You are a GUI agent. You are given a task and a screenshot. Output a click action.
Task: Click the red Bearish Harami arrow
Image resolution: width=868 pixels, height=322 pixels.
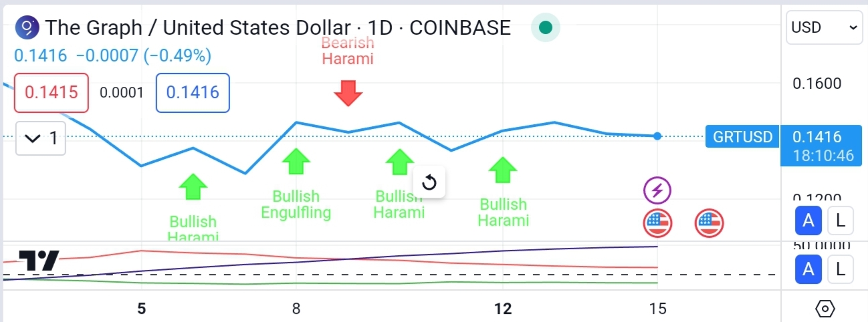click(348, 94)
